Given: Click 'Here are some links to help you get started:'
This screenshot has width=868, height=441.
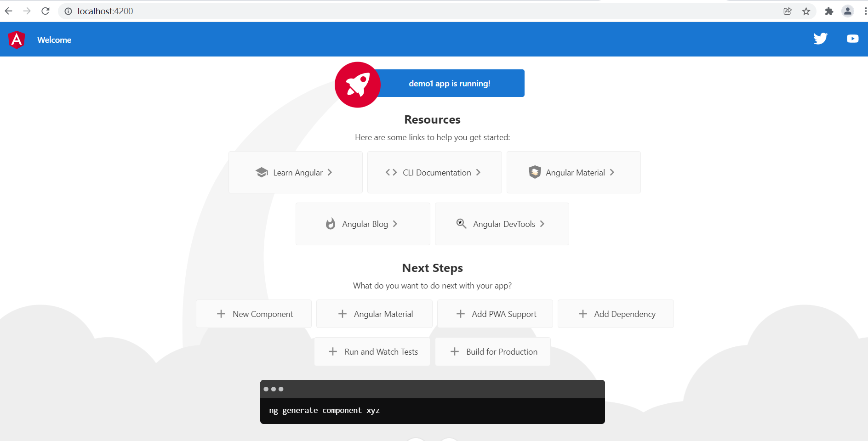Looking at the screenshot, I should click(x=432, y=137).
